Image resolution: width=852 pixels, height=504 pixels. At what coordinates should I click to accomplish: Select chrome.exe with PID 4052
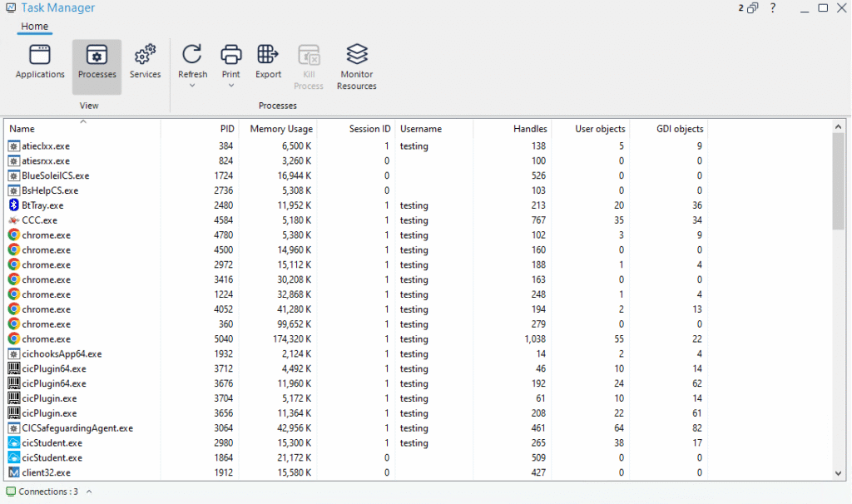(356, 309)
